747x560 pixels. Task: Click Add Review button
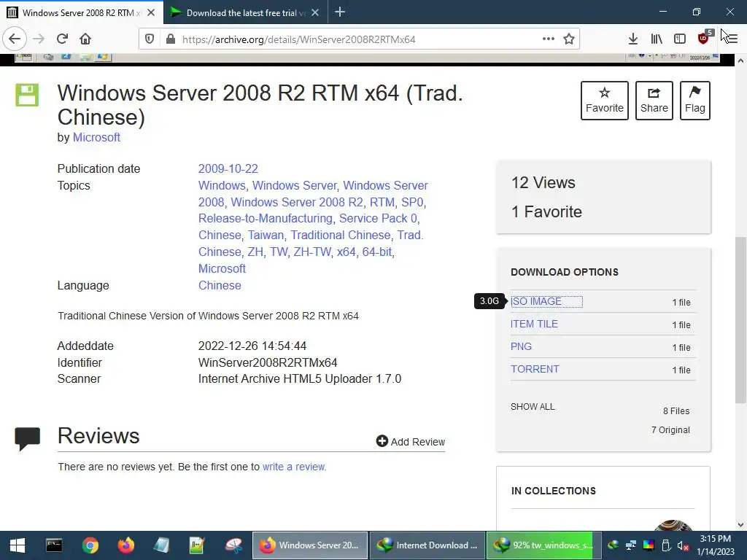(x=410, y=441)
